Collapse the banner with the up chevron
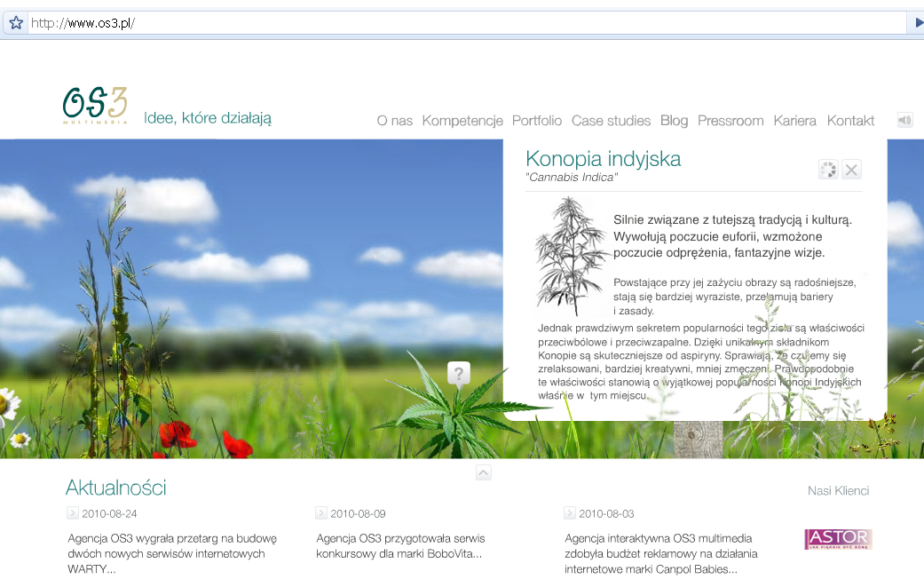 pos(483,472)
